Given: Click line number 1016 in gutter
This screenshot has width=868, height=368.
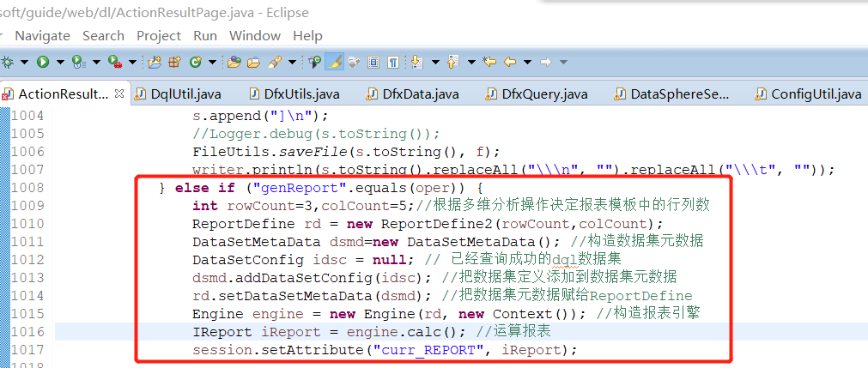Looking at the screenshot, I should point(27,332).
